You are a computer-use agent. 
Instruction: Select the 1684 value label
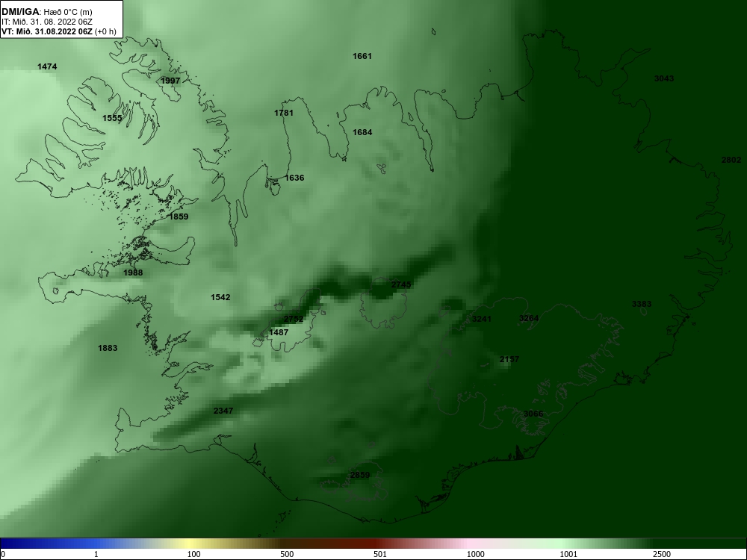pyautogui.click(x=362, y=132)
